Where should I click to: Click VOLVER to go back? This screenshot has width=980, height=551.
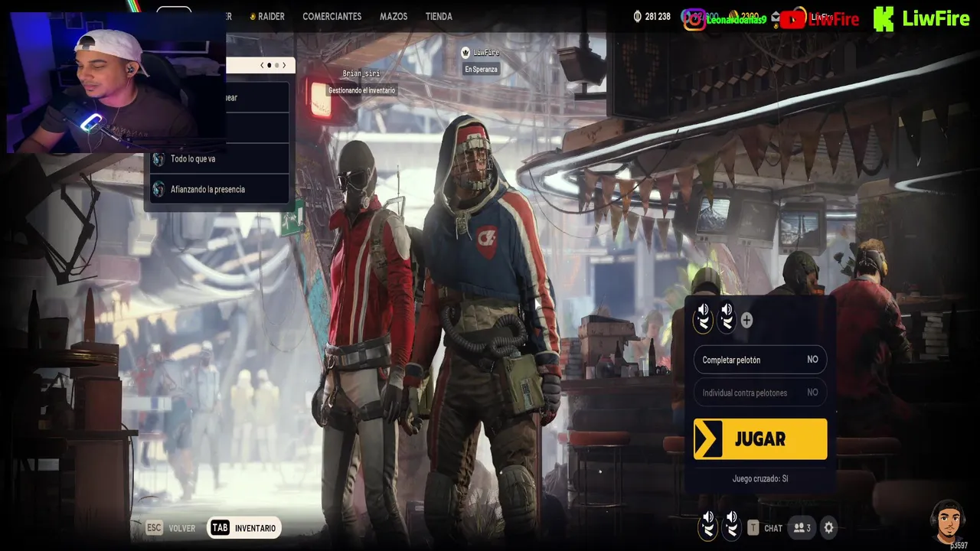tap(171, 528)
